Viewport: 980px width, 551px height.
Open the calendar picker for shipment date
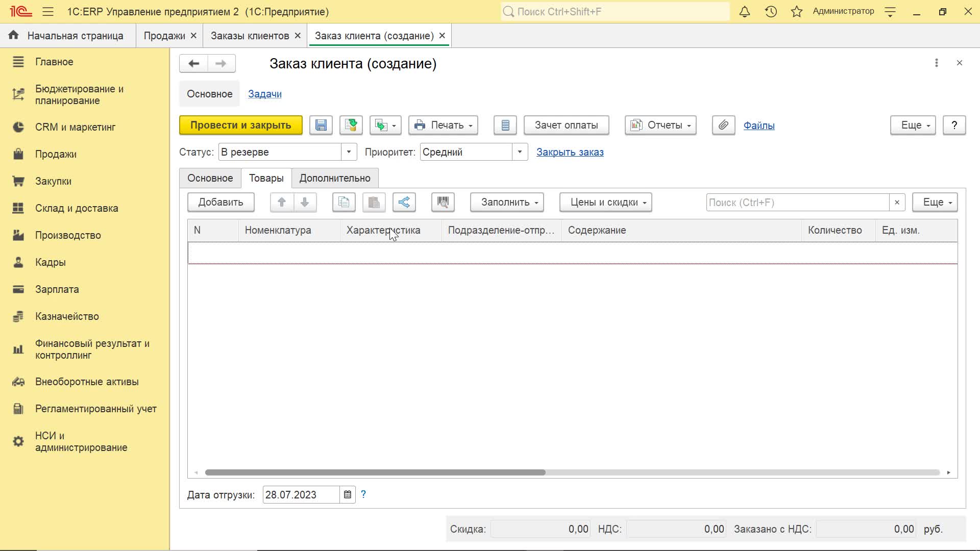tap(348, 494)
